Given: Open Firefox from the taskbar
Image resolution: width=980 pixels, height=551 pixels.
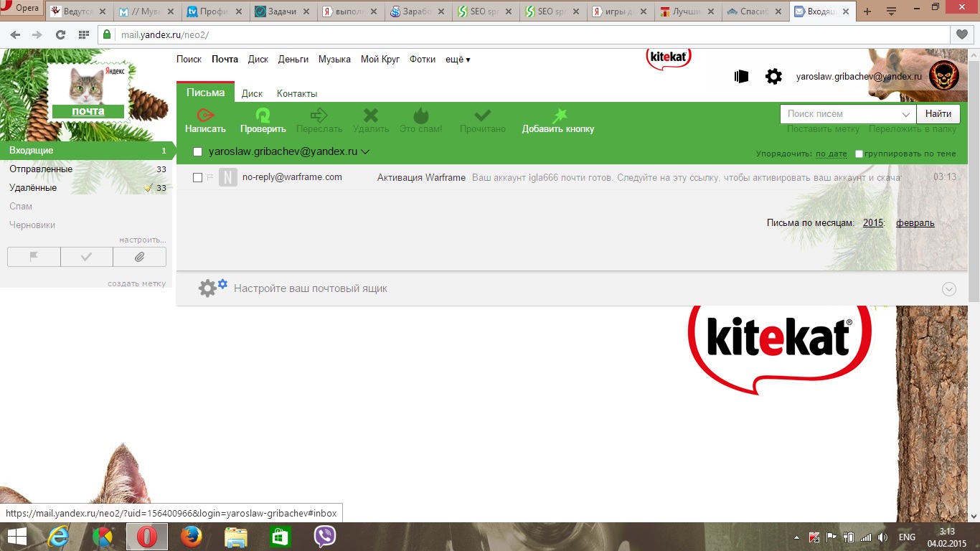Looking at the screenshot, I should pos(192,537).
